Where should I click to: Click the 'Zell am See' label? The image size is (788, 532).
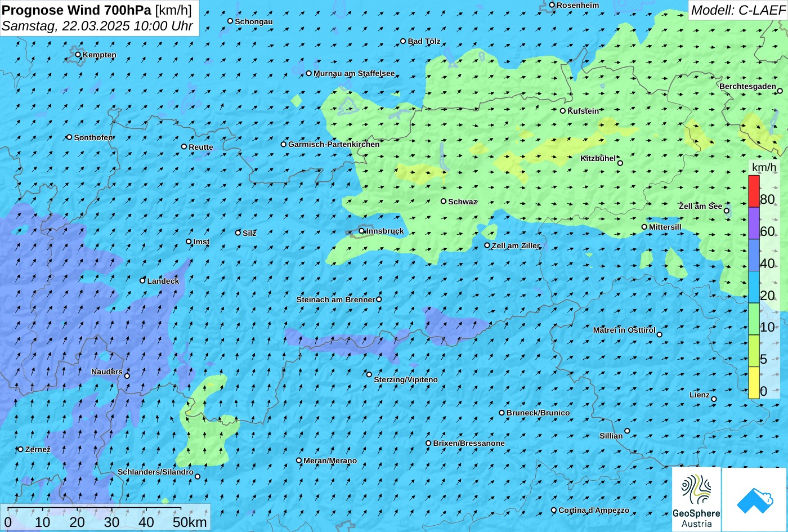[700, 206]
